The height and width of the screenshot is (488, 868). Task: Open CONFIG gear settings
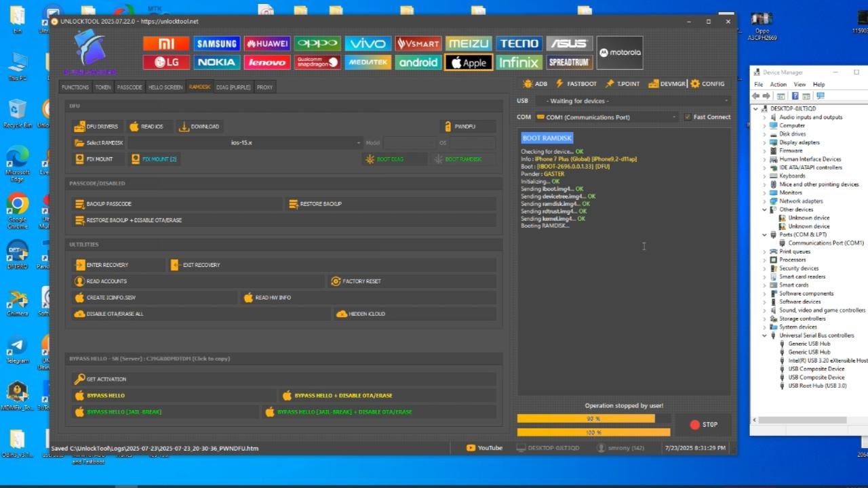[707, 84]
